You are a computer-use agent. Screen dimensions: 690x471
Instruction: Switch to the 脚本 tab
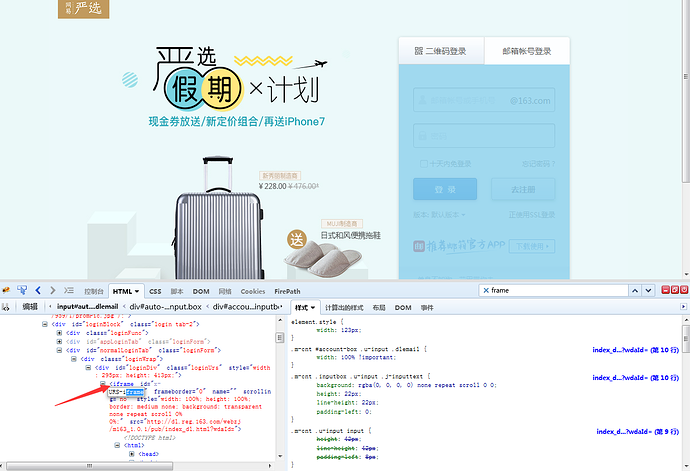coord(177,291)
